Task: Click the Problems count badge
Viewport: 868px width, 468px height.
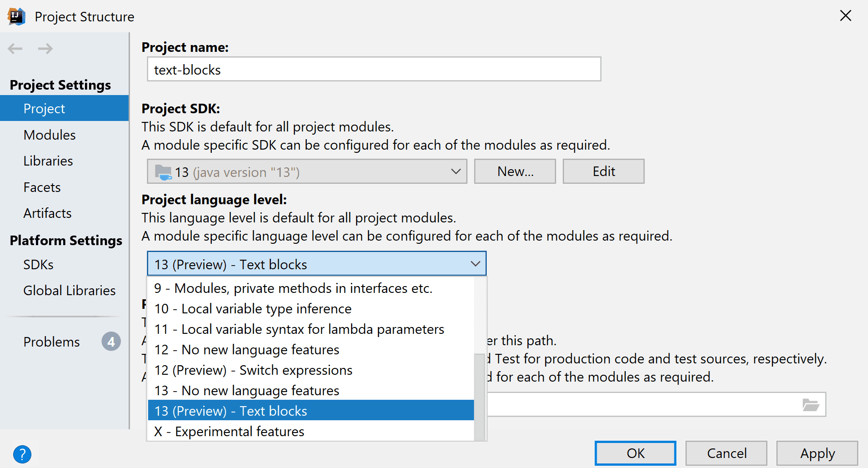Action: [x=111, y=342]
